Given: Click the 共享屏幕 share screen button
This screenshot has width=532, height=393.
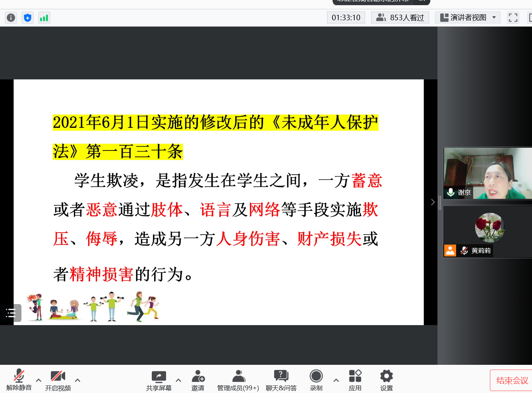Looking at the screenshot, I should click(x=159, y=380).
